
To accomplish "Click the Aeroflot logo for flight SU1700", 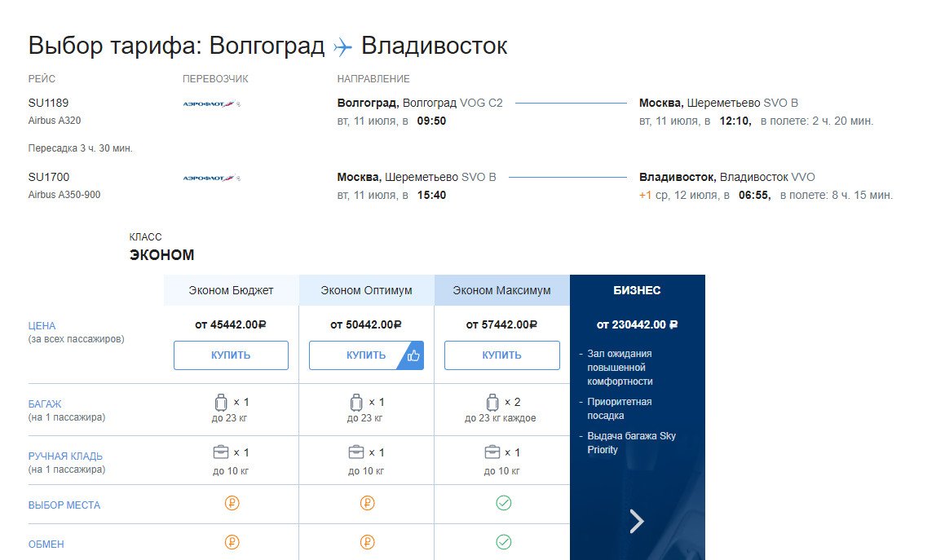I will tap(211, 178).
